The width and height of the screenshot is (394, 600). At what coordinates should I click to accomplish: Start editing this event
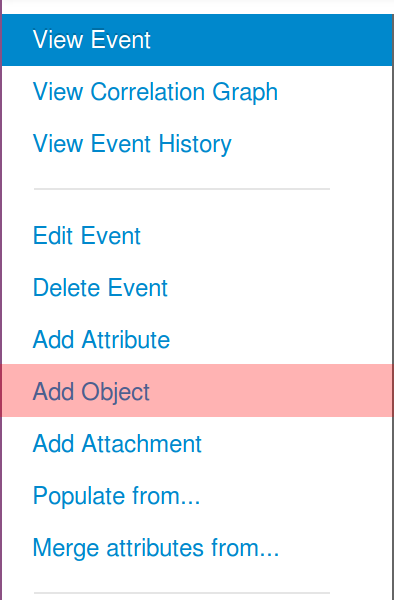point(197,236)
